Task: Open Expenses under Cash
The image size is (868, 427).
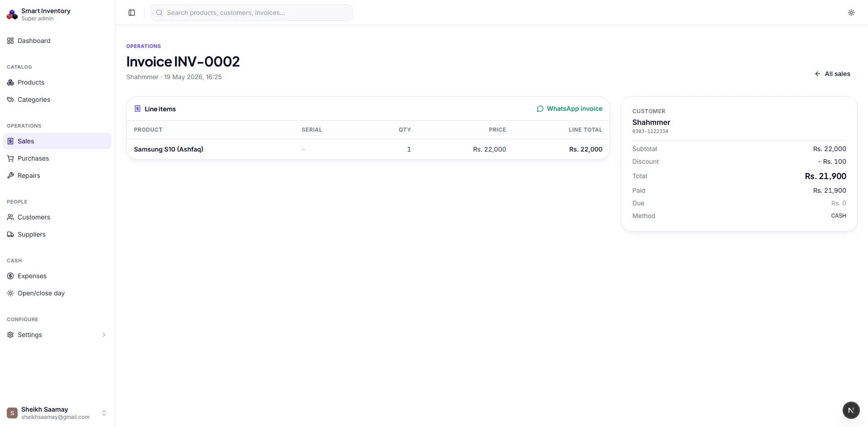Action: coord(57,276)
